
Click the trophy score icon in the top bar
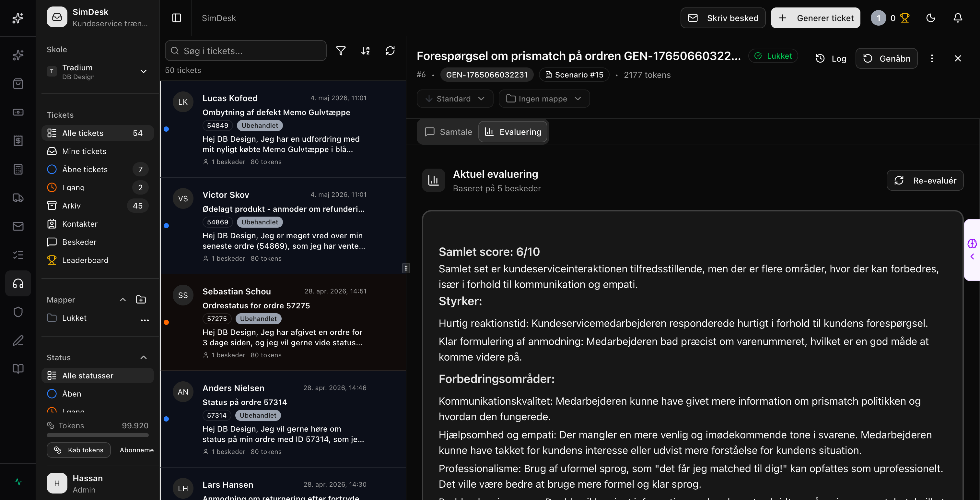tap(905, 18)
